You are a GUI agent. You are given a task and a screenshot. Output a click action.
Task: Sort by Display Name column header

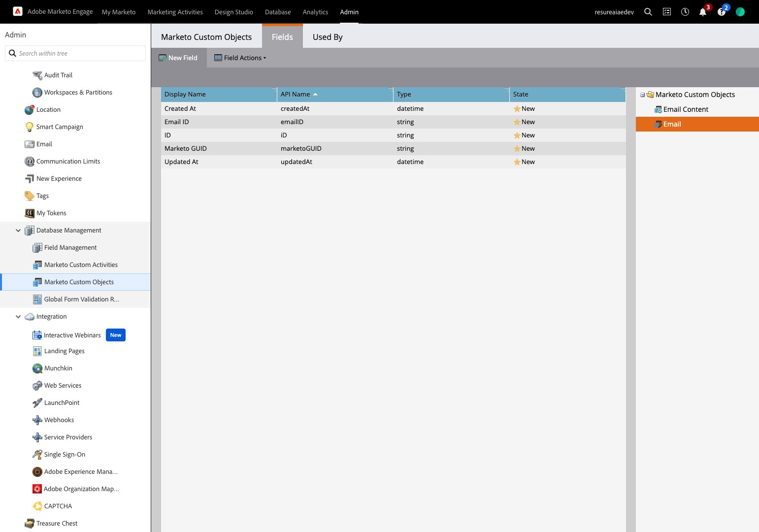coord(219,94)
